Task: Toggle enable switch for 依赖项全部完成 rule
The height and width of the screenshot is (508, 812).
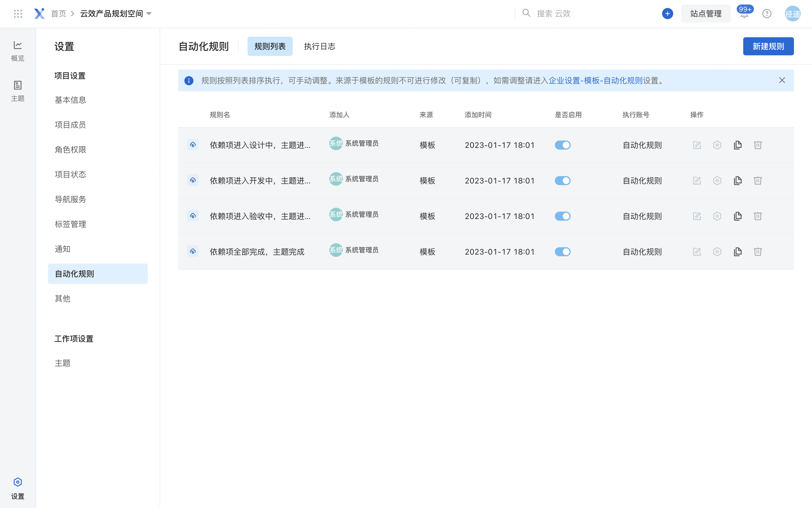Action: click(563, 252)
